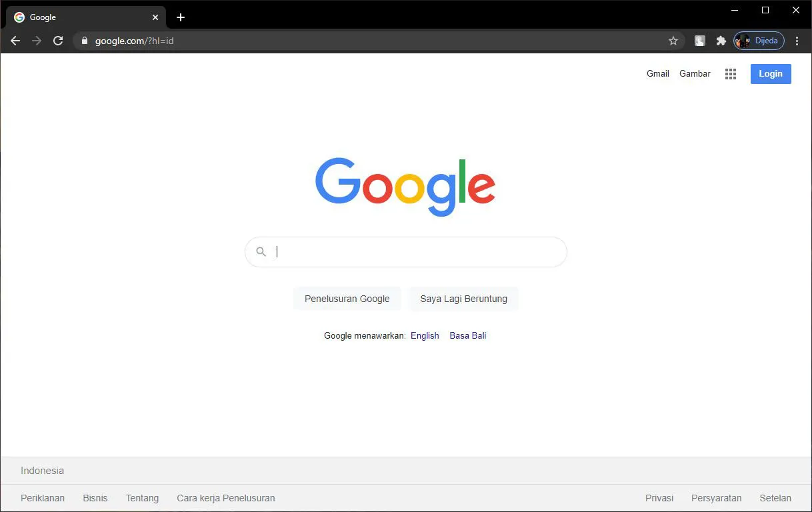Open Gmail from the top bar
812x512 pixels.
click(x=657, y=73)
